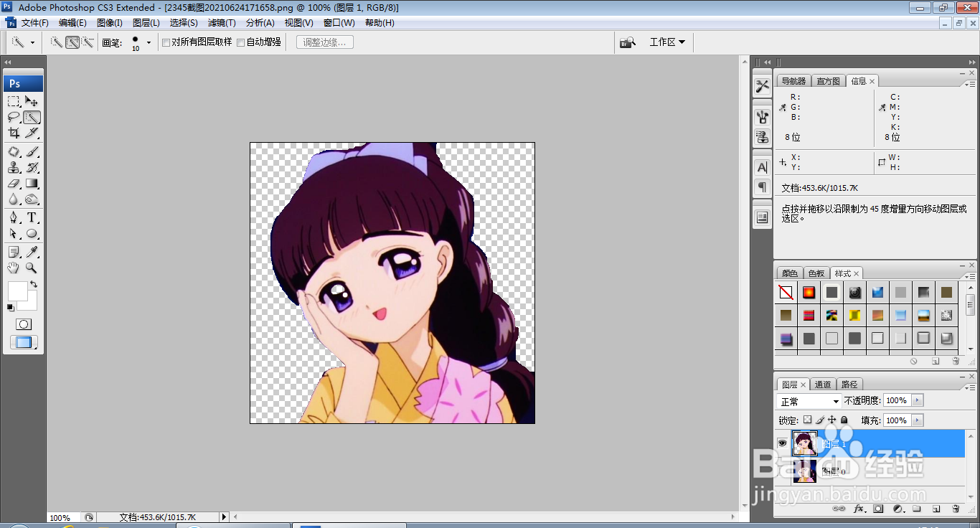Open the 不透明度 slider arrow
Viewport: 980px width, 528px height.
pos(918,400)
